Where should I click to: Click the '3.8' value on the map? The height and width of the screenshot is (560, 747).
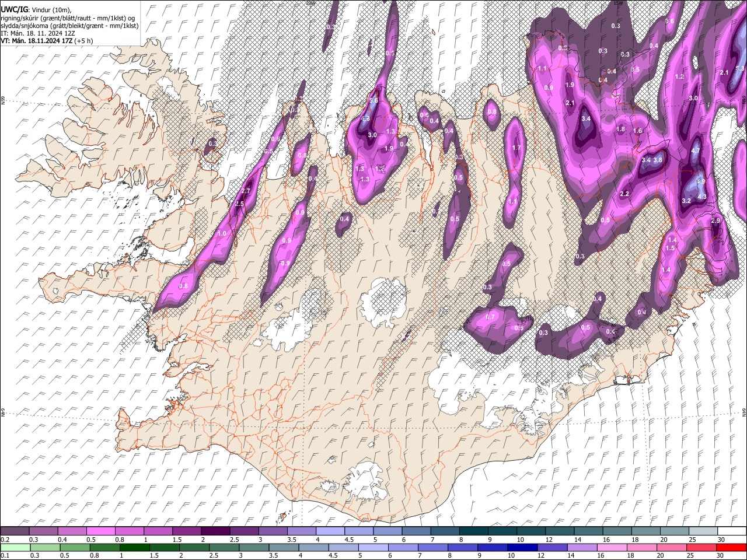click(658, 160)
